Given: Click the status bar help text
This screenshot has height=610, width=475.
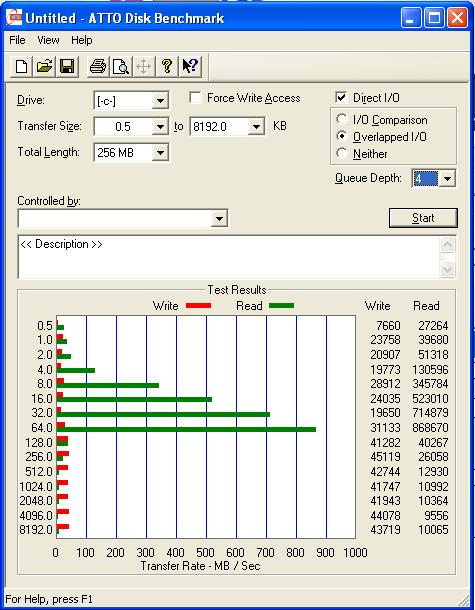Looking at the screenshot, I should tap(49, 599).
